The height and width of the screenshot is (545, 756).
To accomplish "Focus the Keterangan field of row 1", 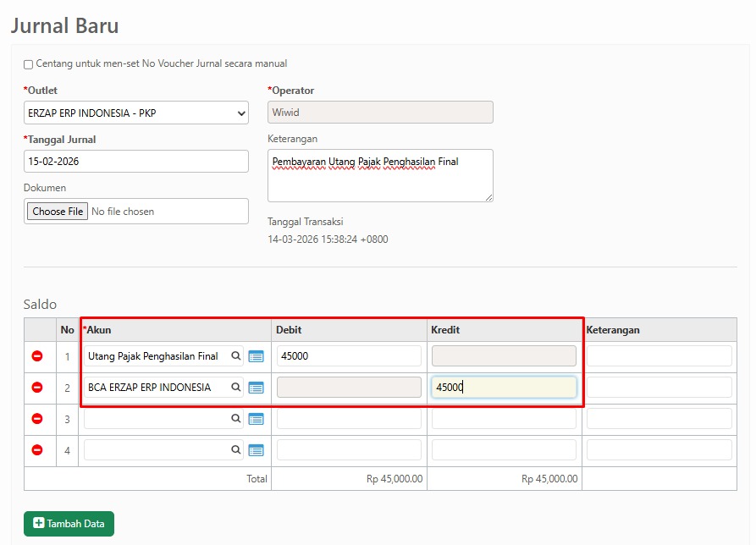I will point(659,356).
